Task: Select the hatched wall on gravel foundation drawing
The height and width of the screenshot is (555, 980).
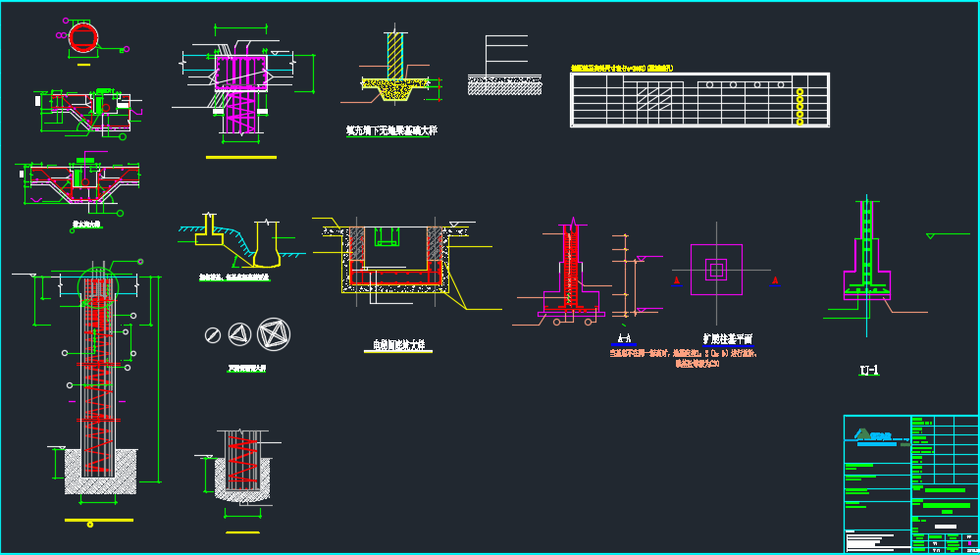Action: pos(395,67)
